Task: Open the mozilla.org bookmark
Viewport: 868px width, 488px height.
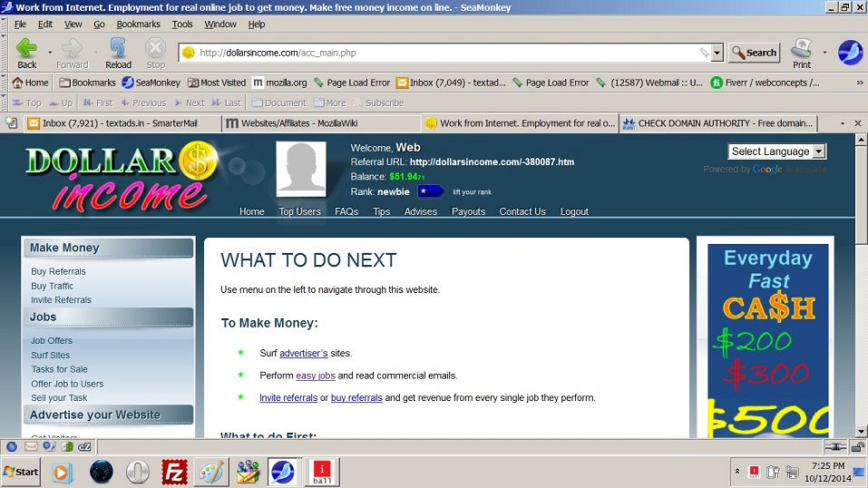Action: coord(279,83)
